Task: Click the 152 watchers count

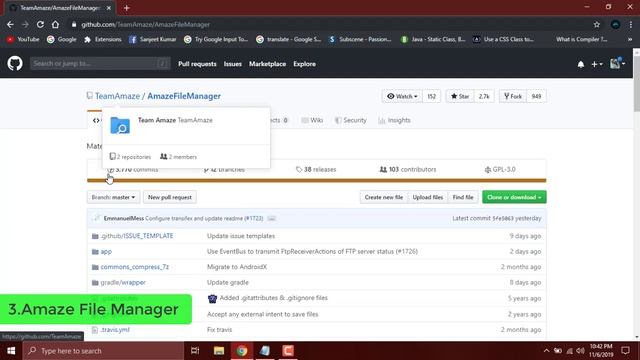Action: [x=431, y=96]
